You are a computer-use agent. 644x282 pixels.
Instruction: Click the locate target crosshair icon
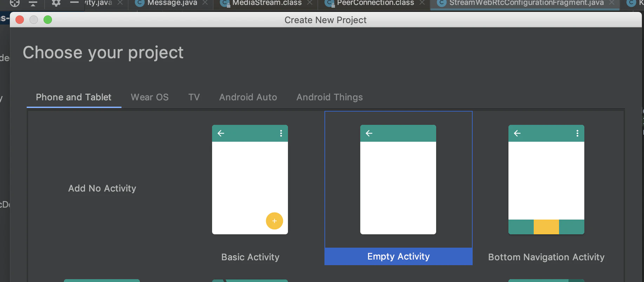(15, 3)
